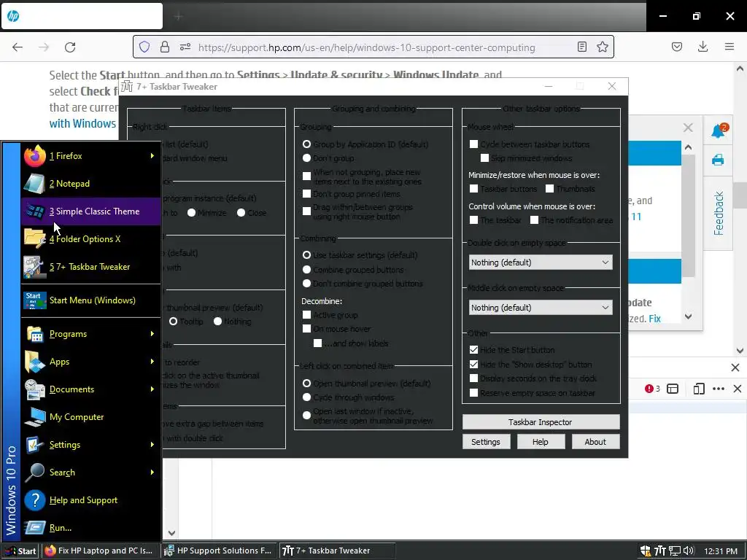Open the Firefox hamburger menu

coord(729,47)
